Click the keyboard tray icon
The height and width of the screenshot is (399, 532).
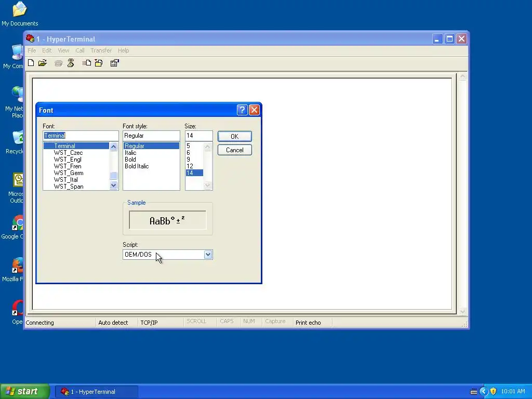click(x=474, y=392)
